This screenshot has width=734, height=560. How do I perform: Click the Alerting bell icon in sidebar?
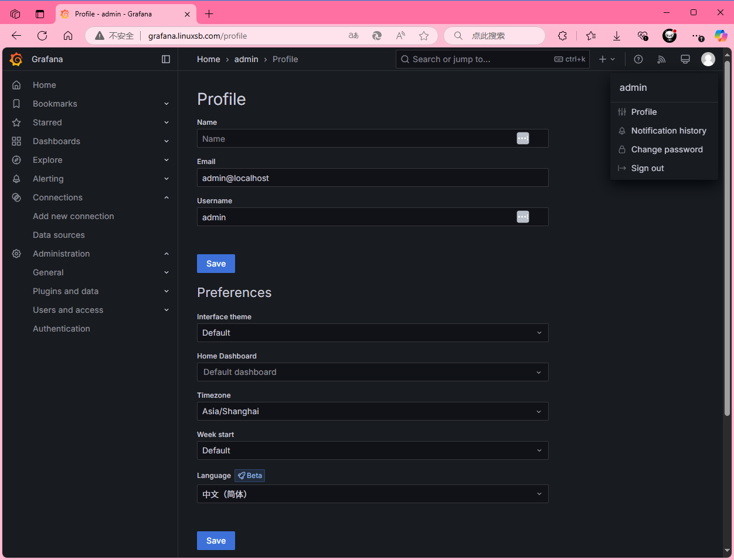[x=16, y=179]
